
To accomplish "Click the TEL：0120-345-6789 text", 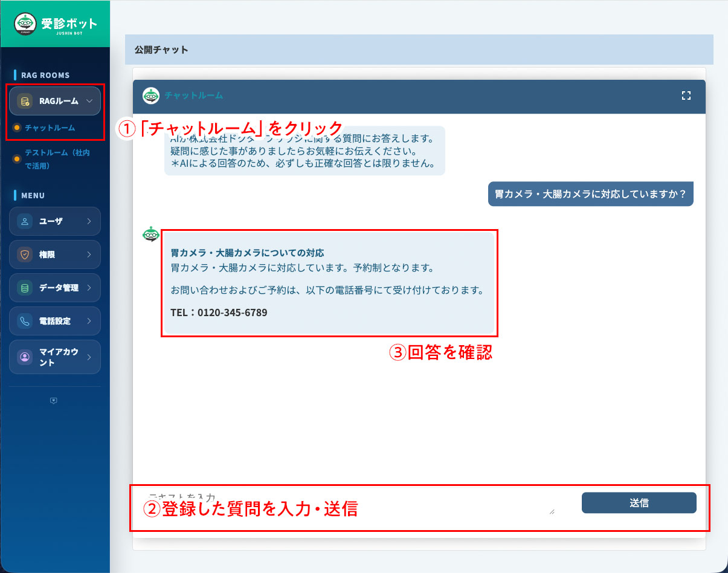I will coord(219,313).
